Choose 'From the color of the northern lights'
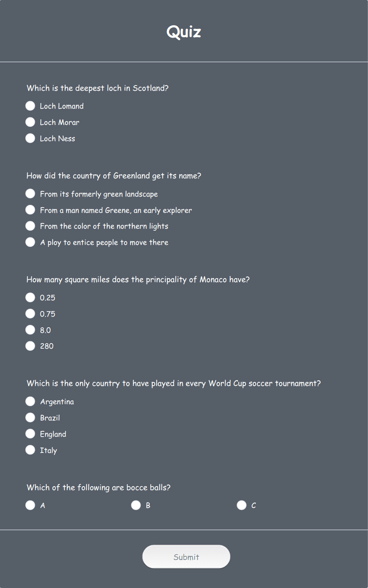Screen dimensions: 368x588 [30, 226]
